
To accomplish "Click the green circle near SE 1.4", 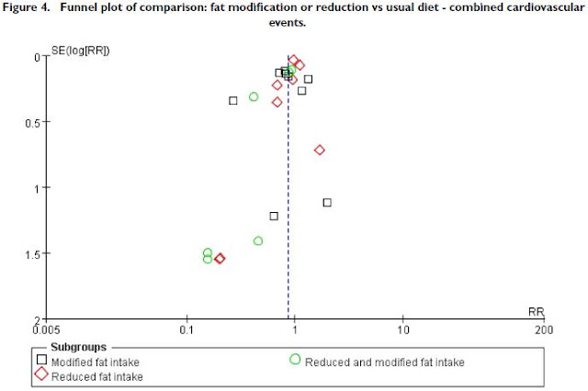I will (x=258, y=240).
